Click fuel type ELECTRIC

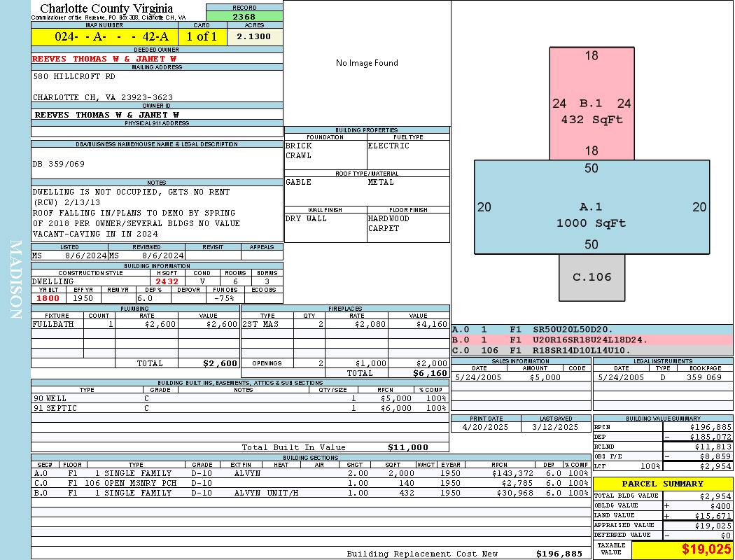pyautogui.click(x=388, y=146)
